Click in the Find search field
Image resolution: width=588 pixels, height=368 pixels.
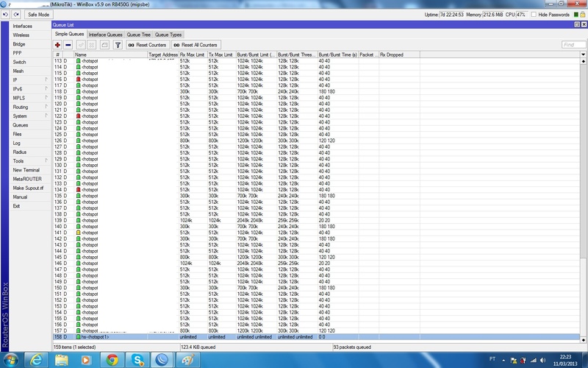pyautogui.click(x=574, y=45)
